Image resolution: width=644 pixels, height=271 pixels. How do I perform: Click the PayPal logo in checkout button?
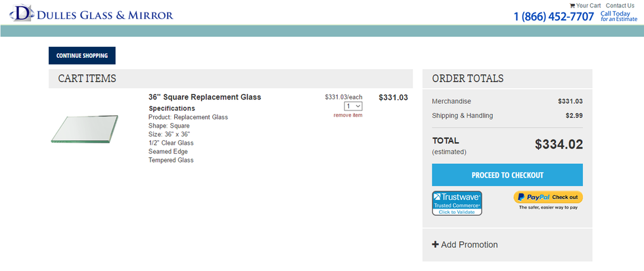(x=532, y=197)
